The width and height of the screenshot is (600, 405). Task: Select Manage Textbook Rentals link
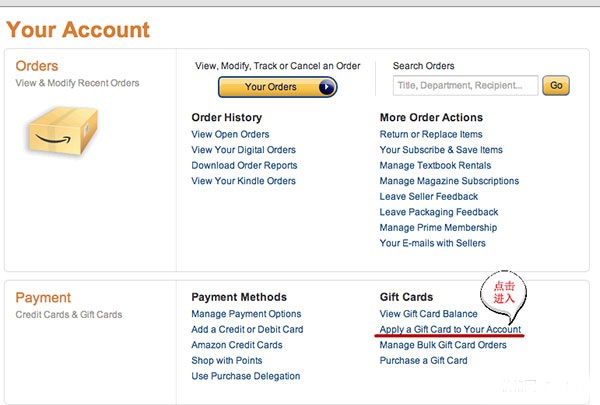pos(435,165)
